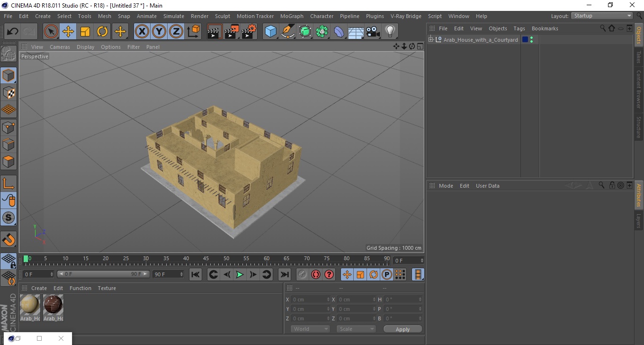The image size is (644, 345).
Task: Play animation forwards
Action: [240, 274]
